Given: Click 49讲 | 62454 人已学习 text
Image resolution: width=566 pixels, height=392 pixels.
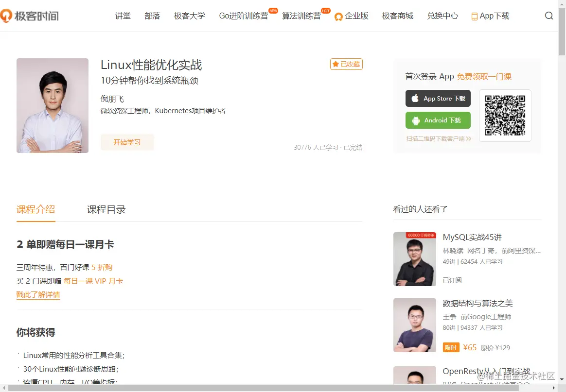Looking at the screenshot, I should click(x=473, y=261).
